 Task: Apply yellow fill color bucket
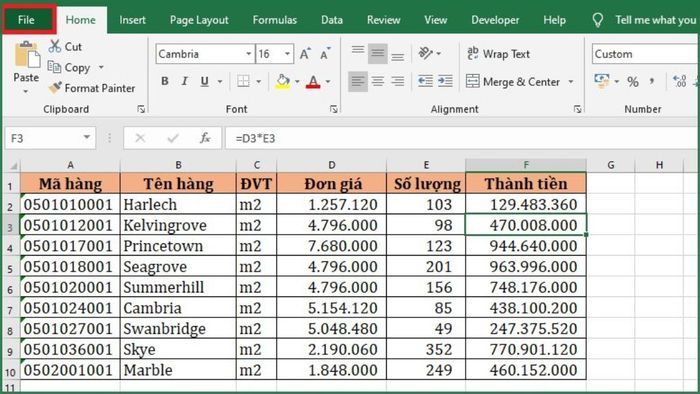pyautogui.click(x=283, y=81)
